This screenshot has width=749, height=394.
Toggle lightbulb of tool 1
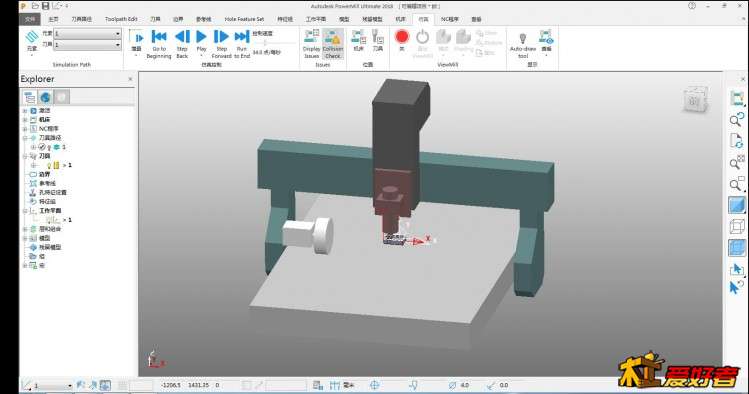pyautogui.click(x=49, y=165)
